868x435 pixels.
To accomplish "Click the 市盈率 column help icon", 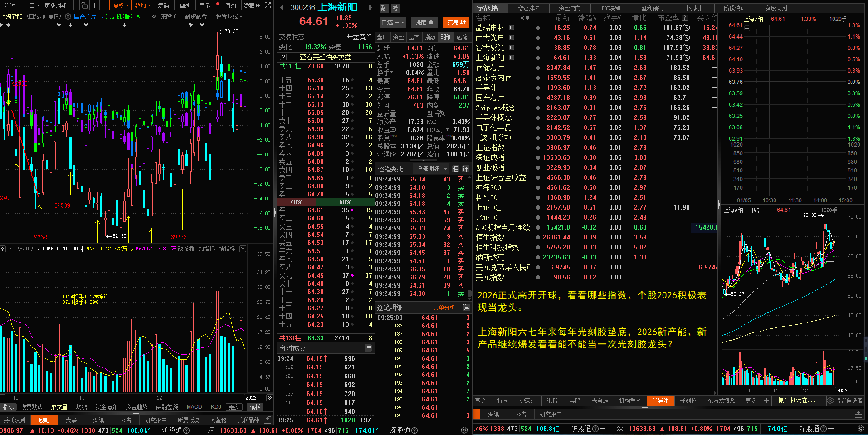I will [x=685, y=18].
